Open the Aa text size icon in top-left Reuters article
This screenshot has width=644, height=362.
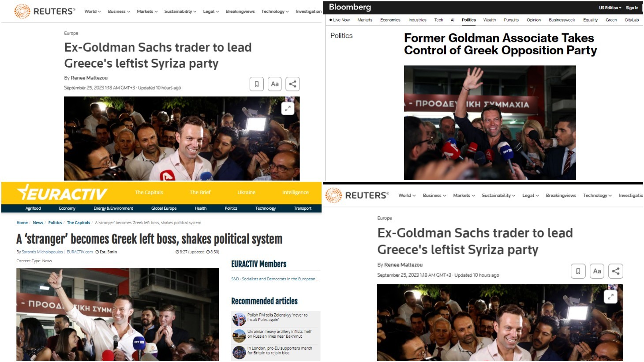click(274, 84)
